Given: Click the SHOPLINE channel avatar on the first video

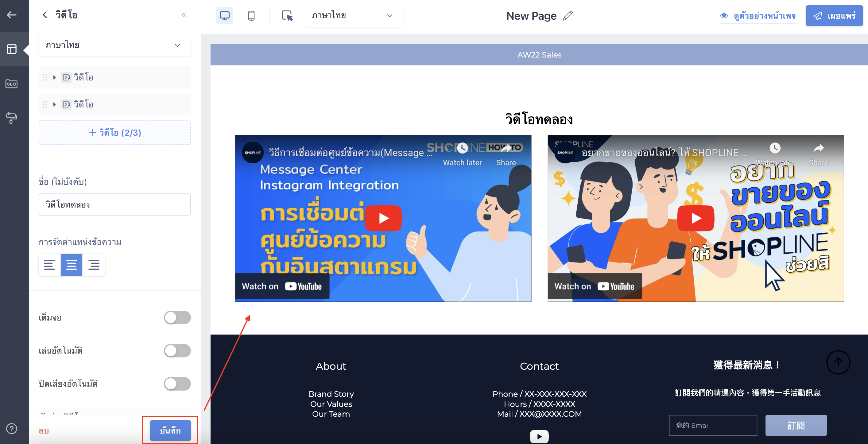Looking at the screenshot, I should pos(253,153).
